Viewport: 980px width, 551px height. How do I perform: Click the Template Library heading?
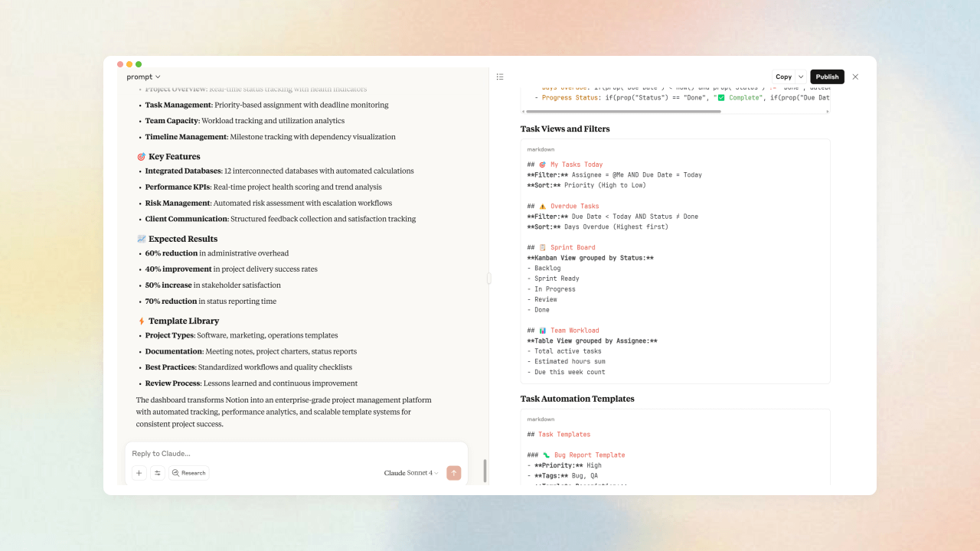click(x=178, y=321)
